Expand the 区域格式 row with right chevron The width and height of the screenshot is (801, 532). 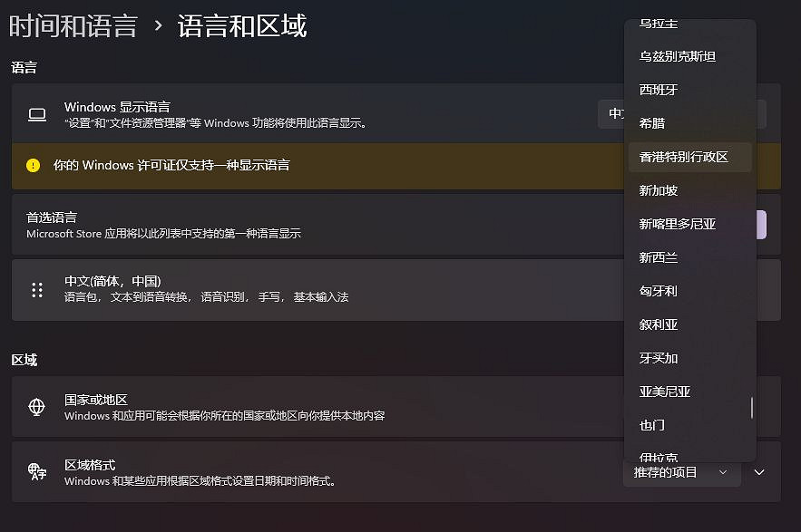point(760,472)
